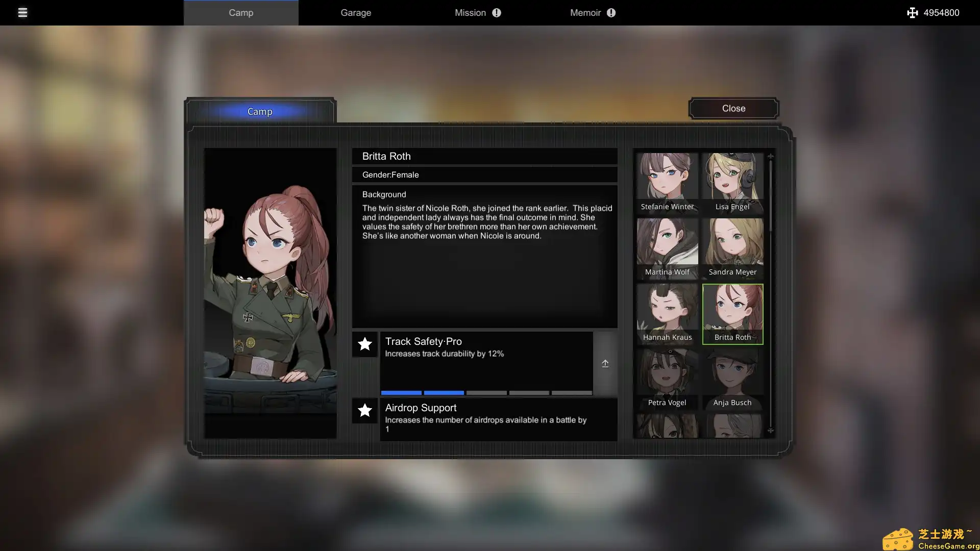This screenshot has height=551, width=980.
Task: Select the blue Camp sub-tab
Action: [x=260, y=111]
